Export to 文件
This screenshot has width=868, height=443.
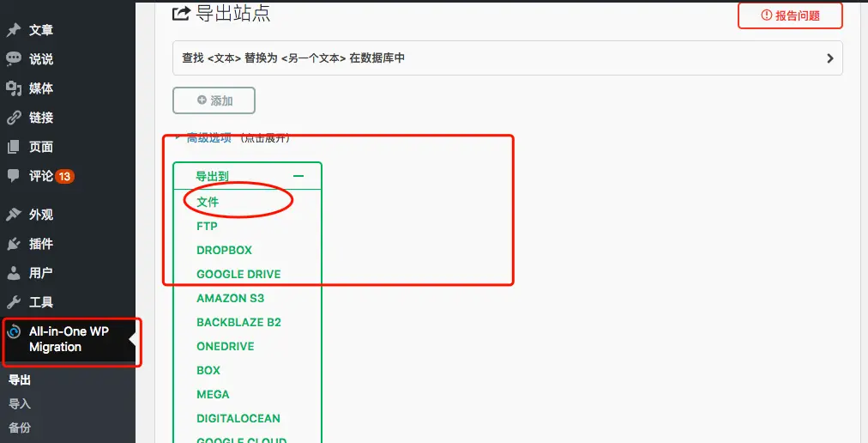pos(208,202)
